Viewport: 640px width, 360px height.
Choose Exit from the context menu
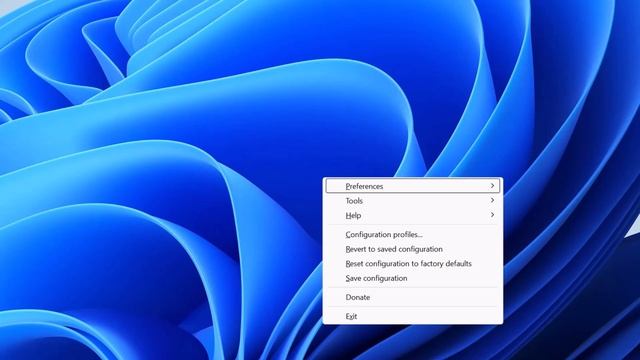tap(413, 316)
